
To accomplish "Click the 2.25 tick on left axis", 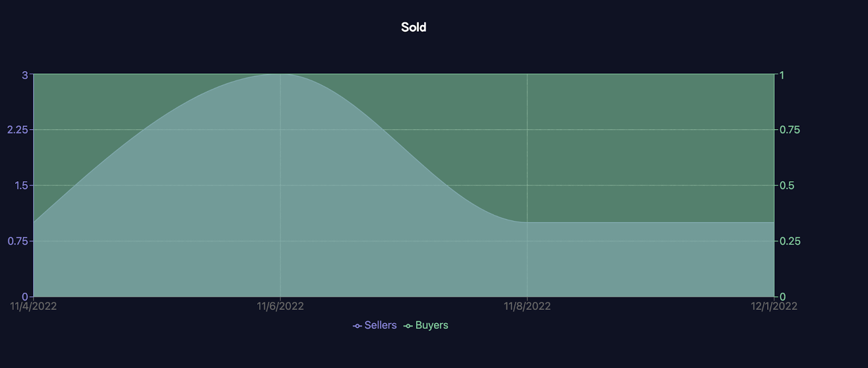I will [x=17, y=130].
